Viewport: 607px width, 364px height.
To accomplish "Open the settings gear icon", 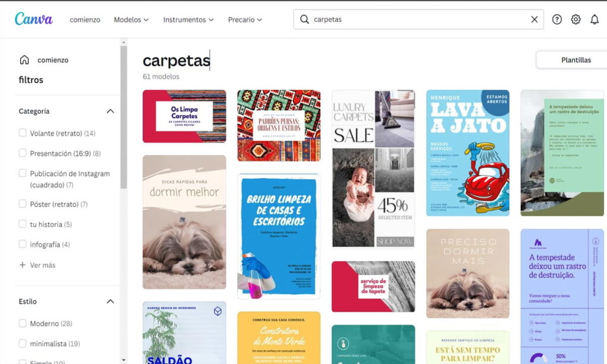I will [x=576, y=20].
